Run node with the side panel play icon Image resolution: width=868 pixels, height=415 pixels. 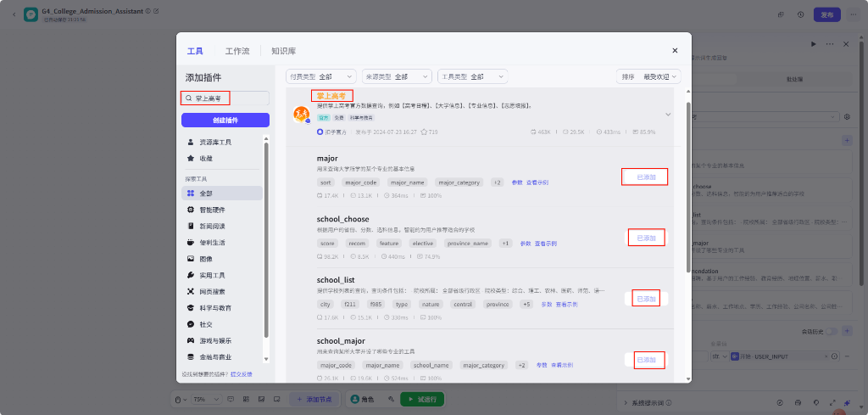814,44
